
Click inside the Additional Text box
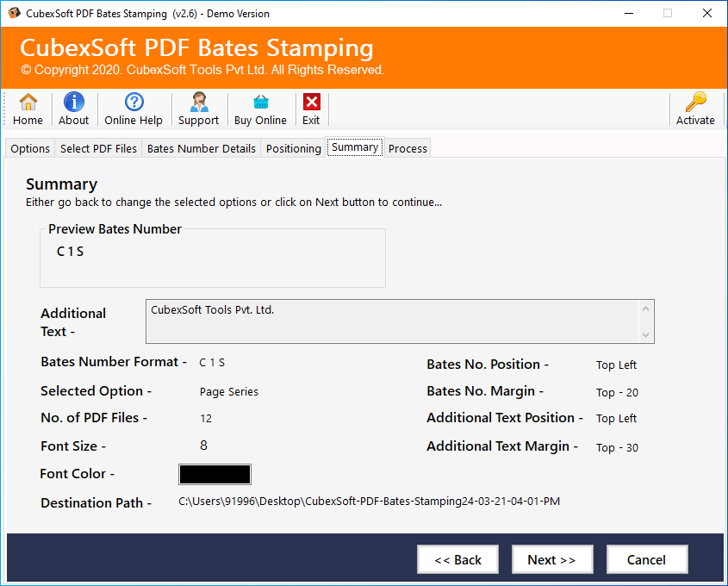[x=392, y=321]
